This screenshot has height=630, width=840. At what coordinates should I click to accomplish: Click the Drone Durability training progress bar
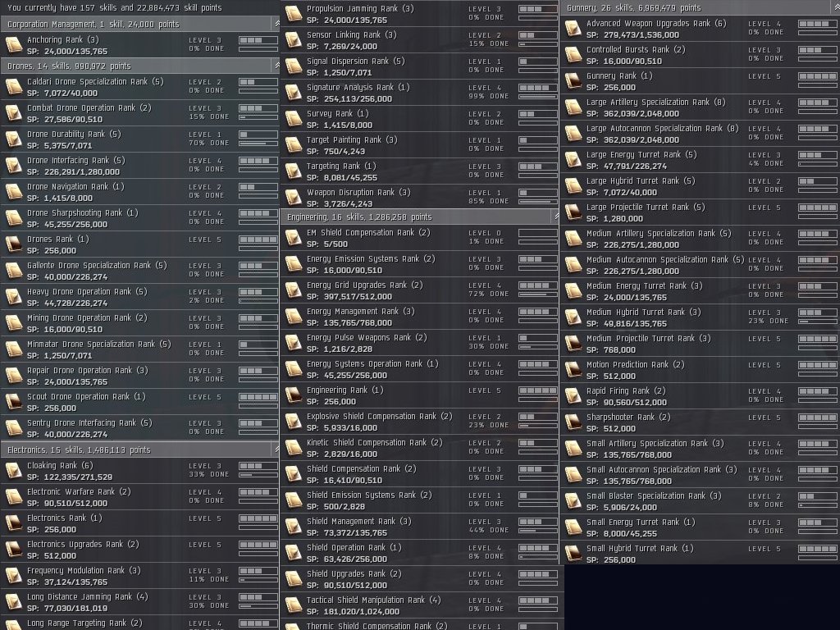coord(258,144)
